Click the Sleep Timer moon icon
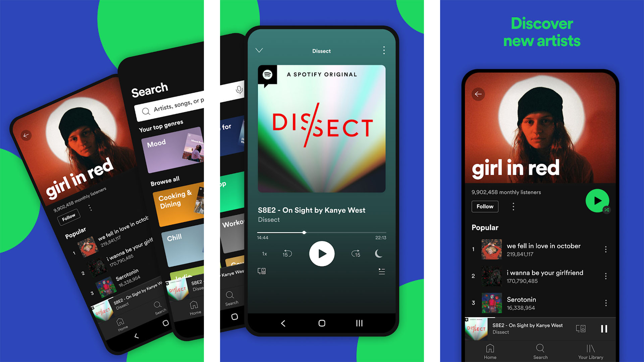Image resolution: width=644 pixels, height=362 pixels. point(379,255)
